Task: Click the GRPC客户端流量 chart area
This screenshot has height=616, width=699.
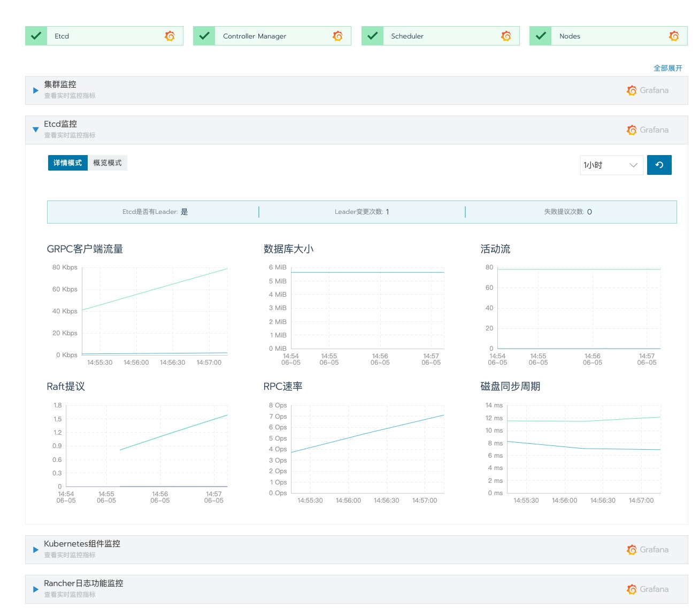Action: 155,311
